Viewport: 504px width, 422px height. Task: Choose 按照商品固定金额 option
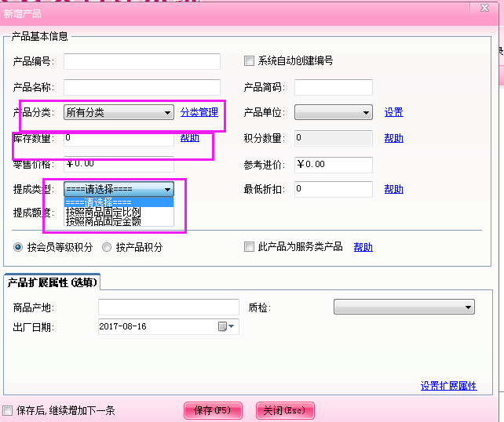[x=119, y=221]
